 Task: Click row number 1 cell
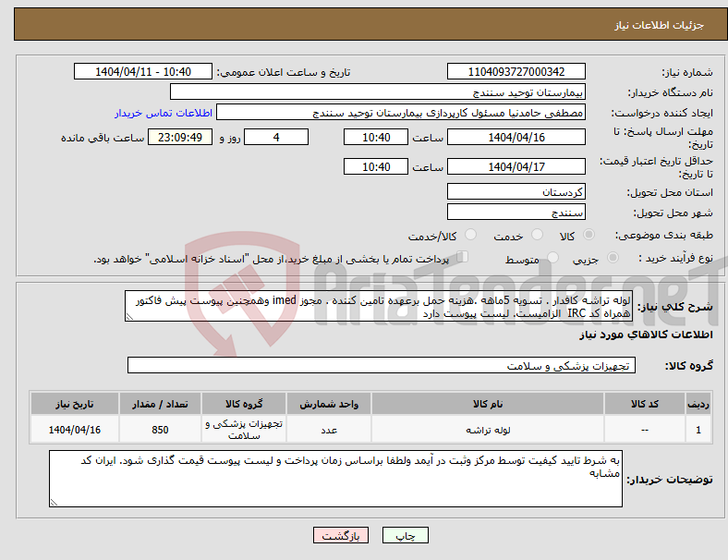tap(698, 430)
